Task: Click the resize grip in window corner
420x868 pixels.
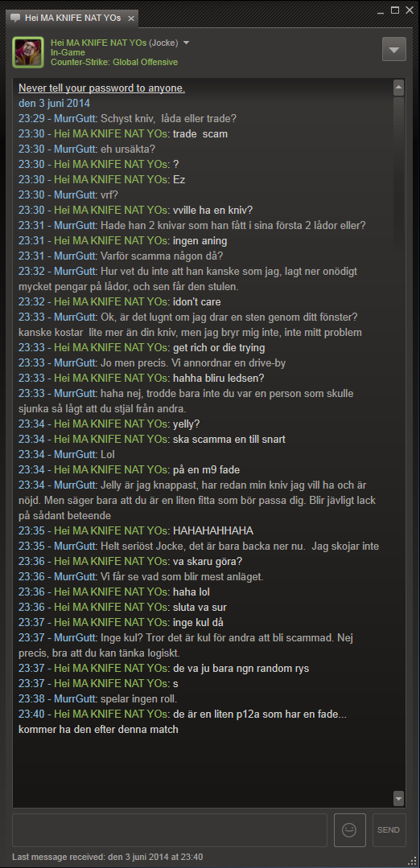Action: tap(412, 860)
